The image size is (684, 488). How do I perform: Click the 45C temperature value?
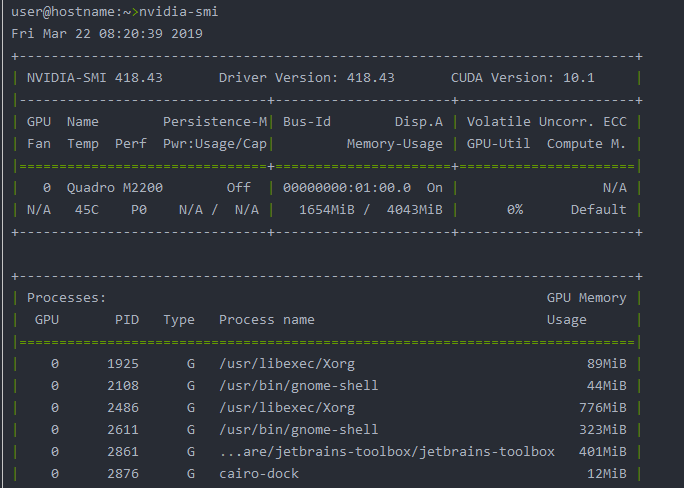pyautogui.click(x=87, y=210)
